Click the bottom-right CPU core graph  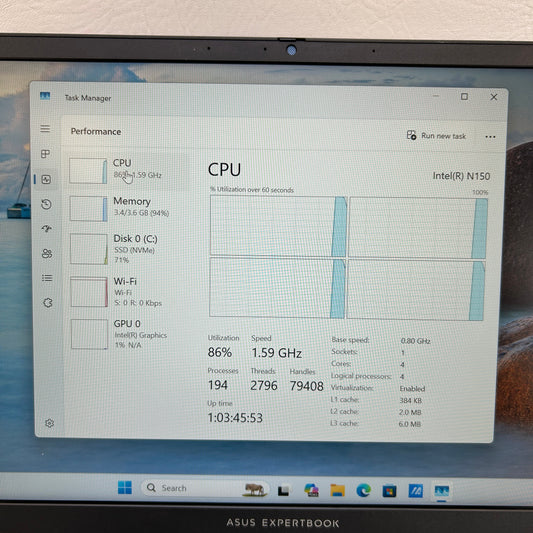click(x=415, y=291)
